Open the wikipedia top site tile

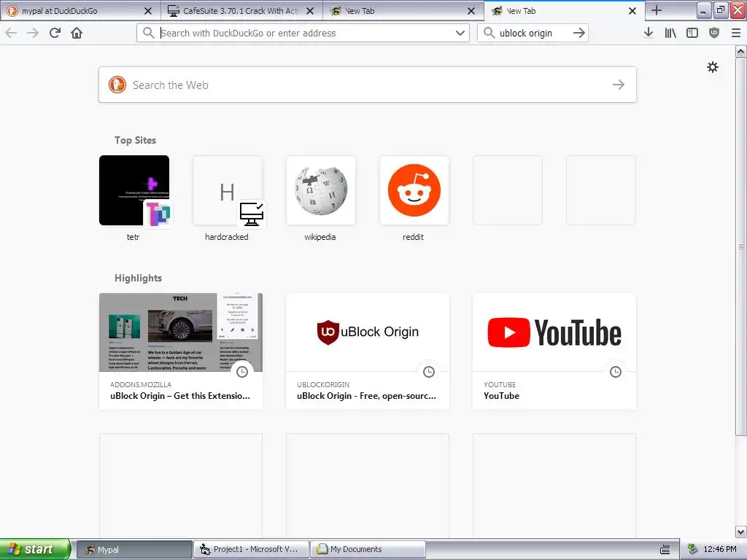coord(321,190)
